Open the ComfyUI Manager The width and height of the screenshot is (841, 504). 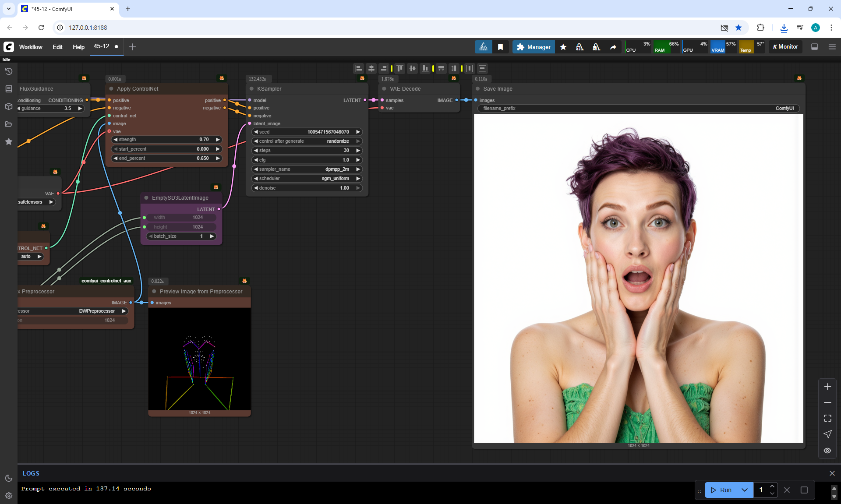pos(533,47)
